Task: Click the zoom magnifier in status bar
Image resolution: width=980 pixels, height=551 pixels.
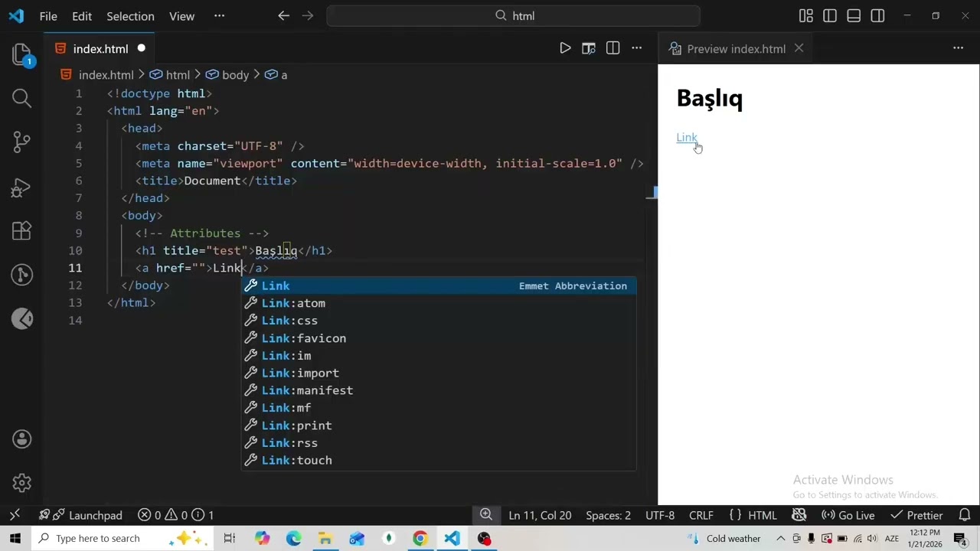Action: (486, 515)
